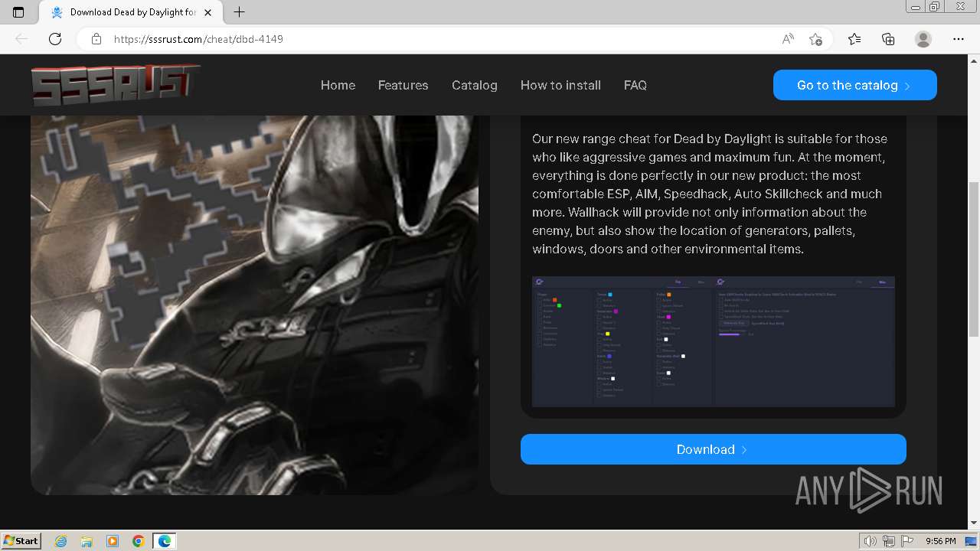Viewport: 980px width, 551px height.
Task: Click the Go to the catalog button
Action: 855,85
